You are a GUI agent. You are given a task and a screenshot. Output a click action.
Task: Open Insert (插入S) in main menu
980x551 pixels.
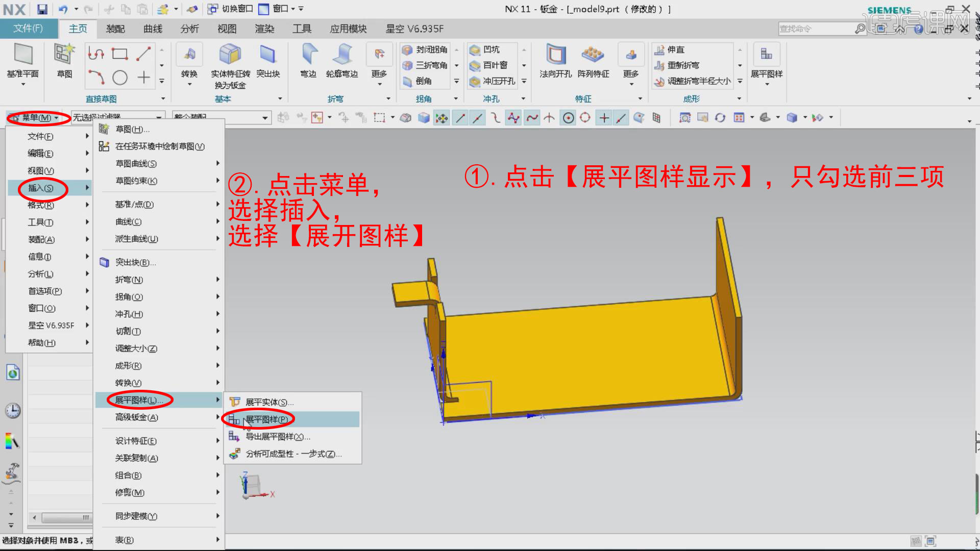tap(50, 188)
